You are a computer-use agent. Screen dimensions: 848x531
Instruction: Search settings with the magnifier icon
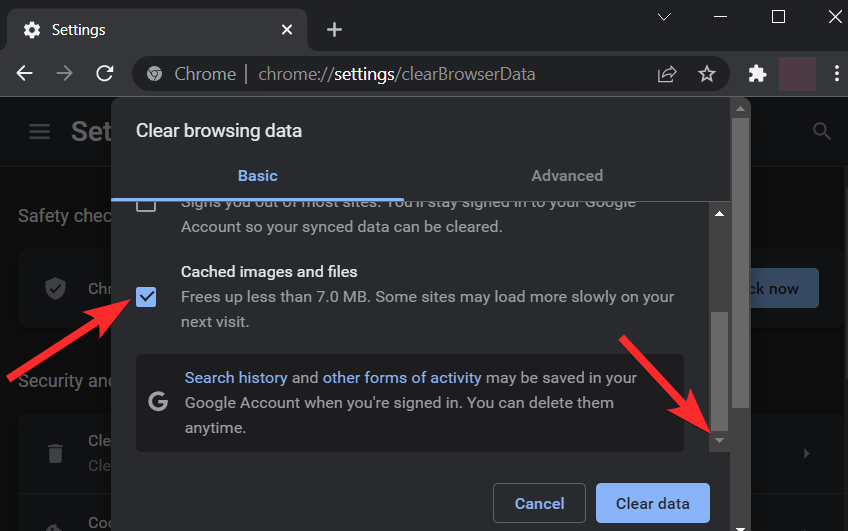(822, 131)
